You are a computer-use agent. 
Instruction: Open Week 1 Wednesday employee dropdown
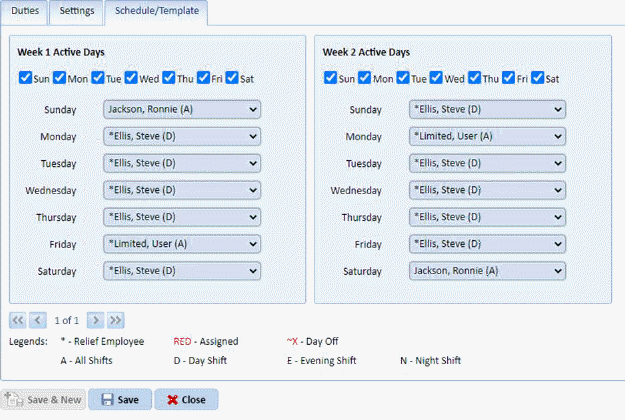[182, 189]
